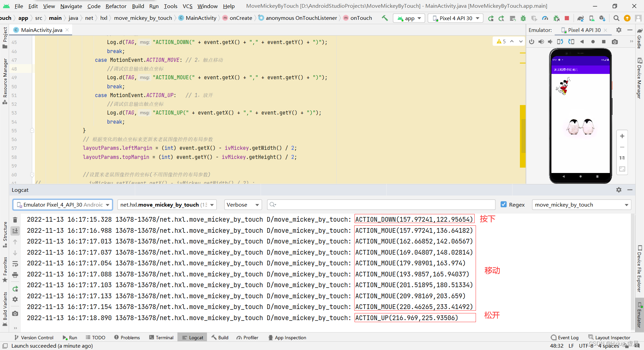Viewport: 644px width, 350px height.
Task: Open the app run configuration dropdown
Action: point(409,18)
